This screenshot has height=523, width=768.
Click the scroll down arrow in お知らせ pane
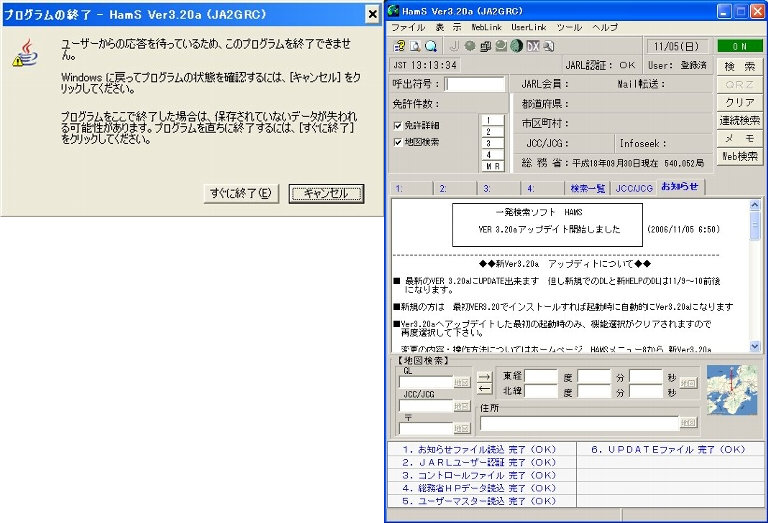(755, 346)
